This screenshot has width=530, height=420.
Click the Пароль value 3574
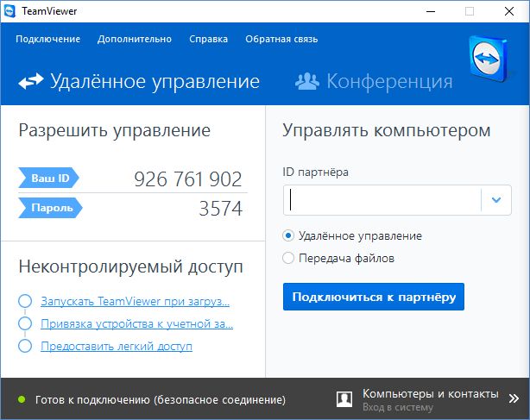[x=220, y=208]
